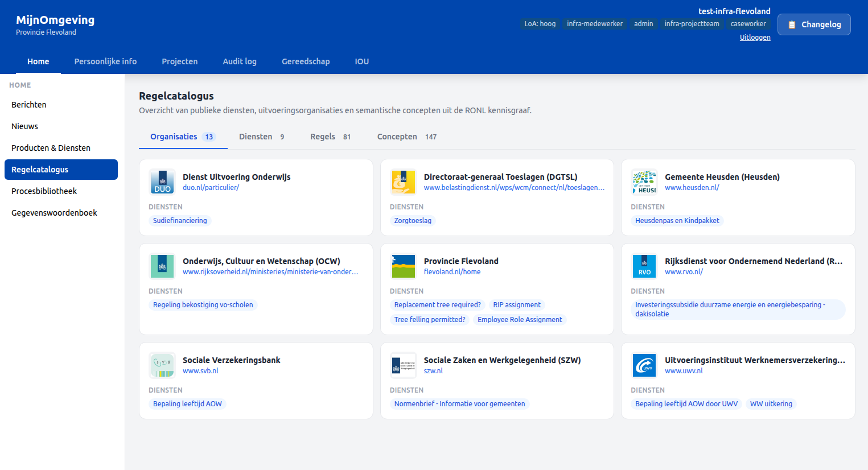Click the clipboard icon on Changelog button

point(792,24)
